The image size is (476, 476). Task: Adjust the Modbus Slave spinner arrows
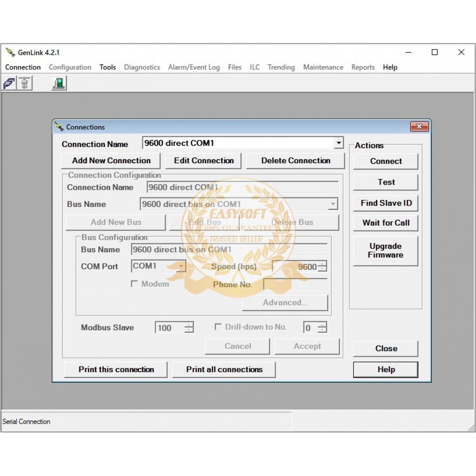(x=189, y=327)
